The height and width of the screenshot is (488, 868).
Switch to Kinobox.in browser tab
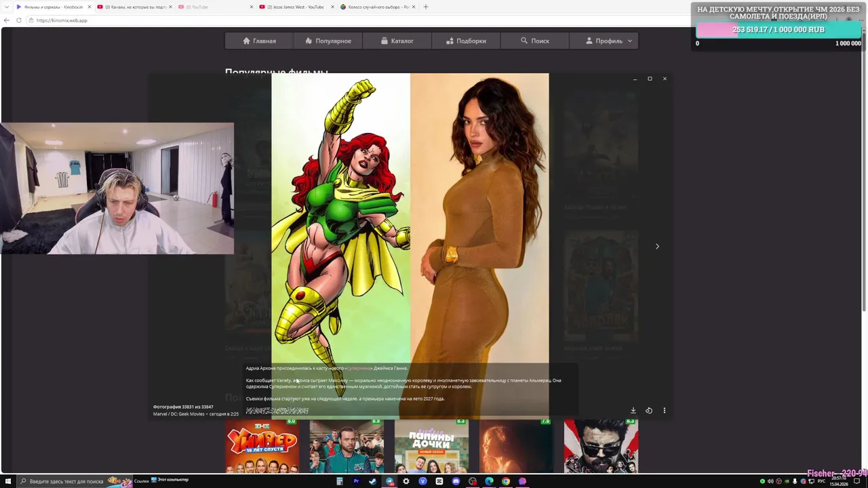pos(53,7)
